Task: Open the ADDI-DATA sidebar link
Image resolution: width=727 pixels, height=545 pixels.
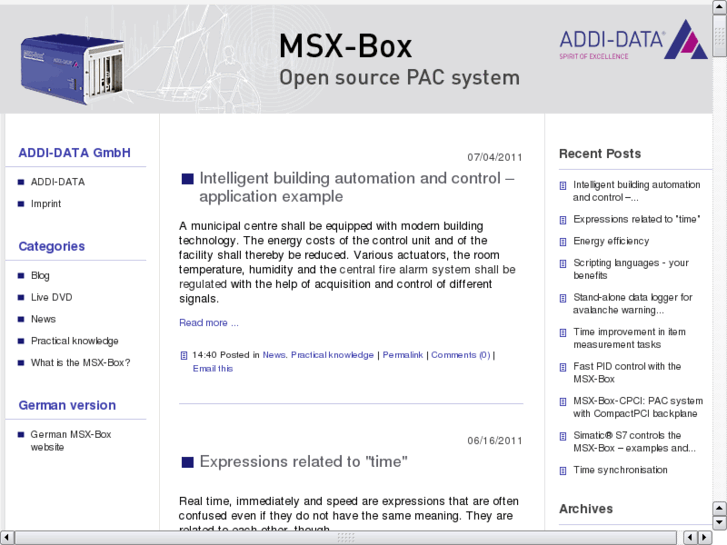Action: click(x=58, y=182)
